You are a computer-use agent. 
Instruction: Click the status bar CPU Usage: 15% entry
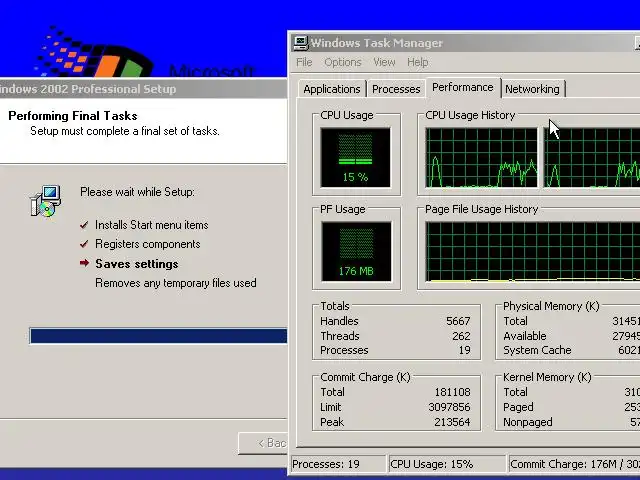[x=447, y=464]
